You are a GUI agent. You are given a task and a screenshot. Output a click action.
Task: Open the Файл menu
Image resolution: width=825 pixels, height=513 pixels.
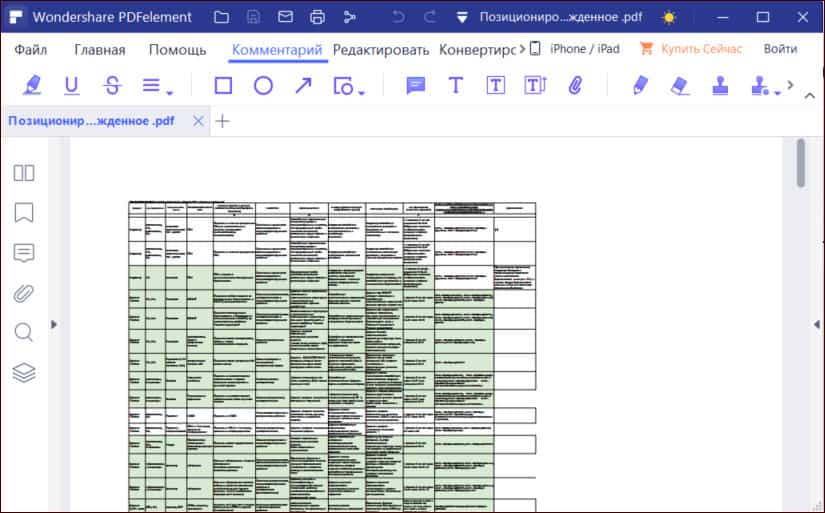click(31, 50)
